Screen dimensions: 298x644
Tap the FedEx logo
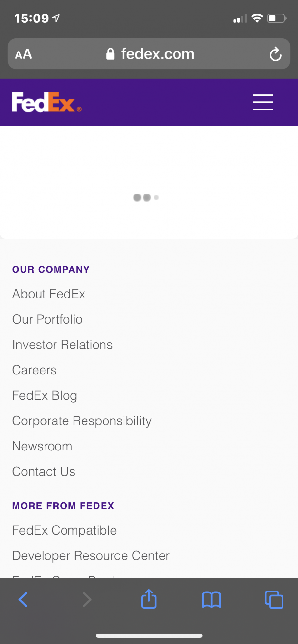point(46,102)
